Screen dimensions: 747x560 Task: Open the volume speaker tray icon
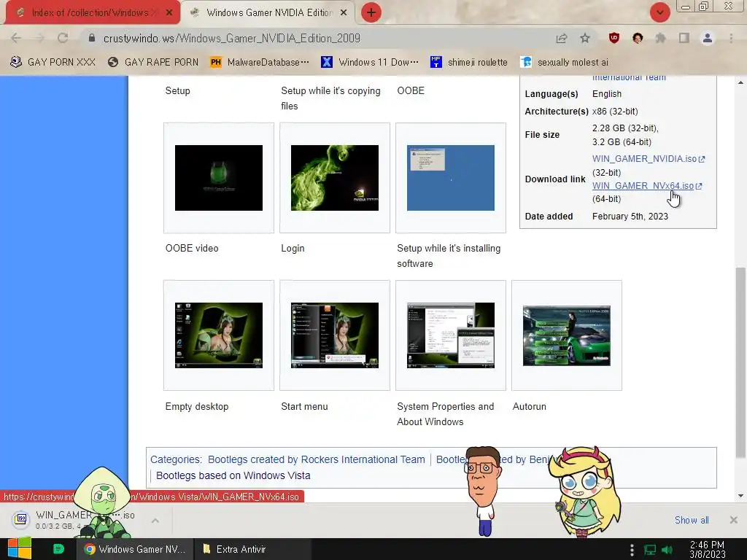pos(667,550)
